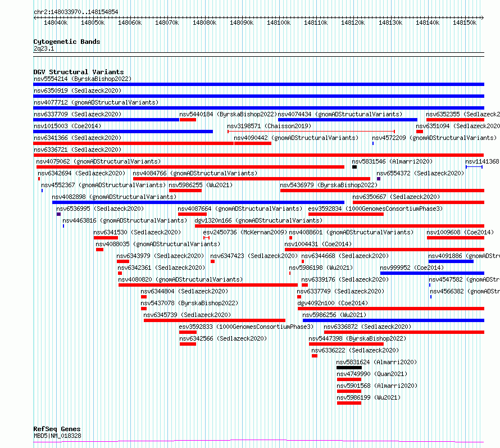Select nsv6343979 (Sedlazeck2020) label

click(x=160, y=256)
